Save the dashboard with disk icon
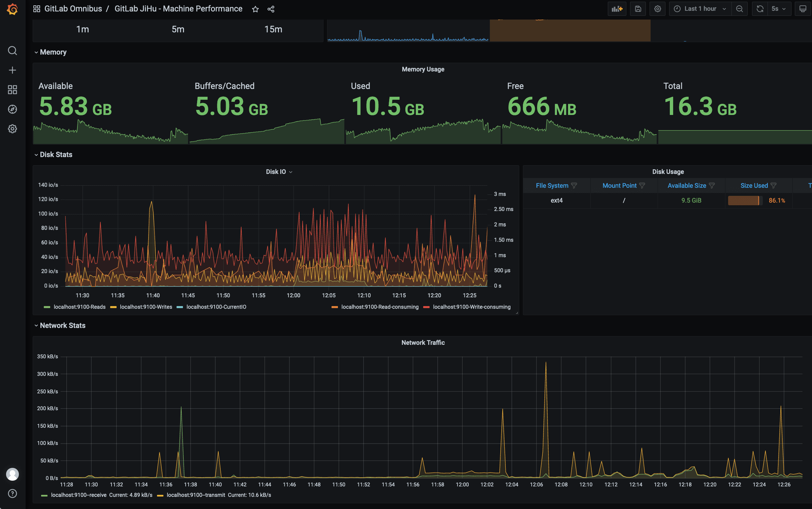 click(638, 9)
